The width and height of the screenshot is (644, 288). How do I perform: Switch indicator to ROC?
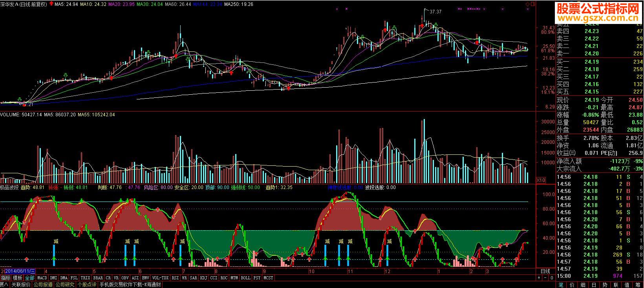[224, 278]
